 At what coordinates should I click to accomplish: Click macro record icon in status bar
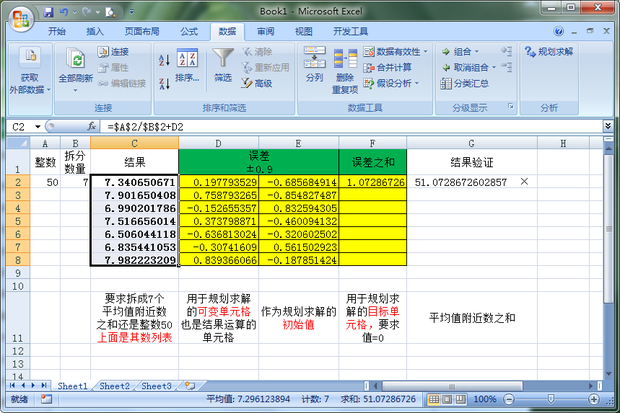(46, 399)
